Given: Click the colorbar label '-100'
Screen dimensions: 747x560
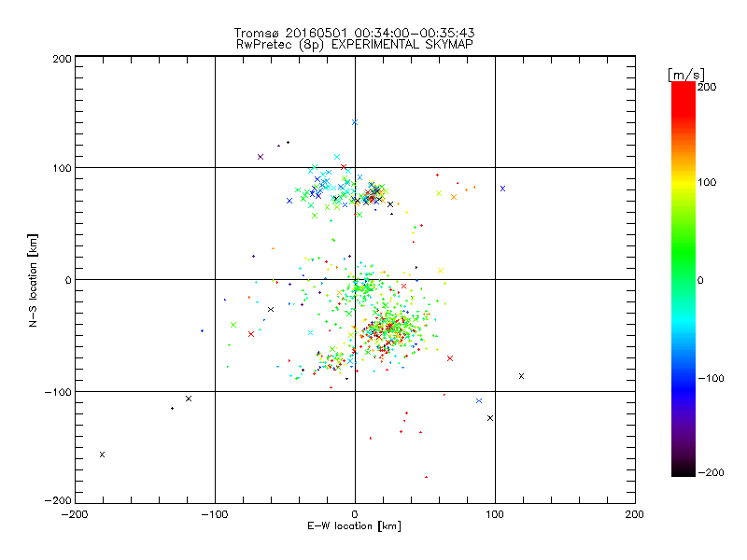Looking at the screenshot, I should coord(711,379).
